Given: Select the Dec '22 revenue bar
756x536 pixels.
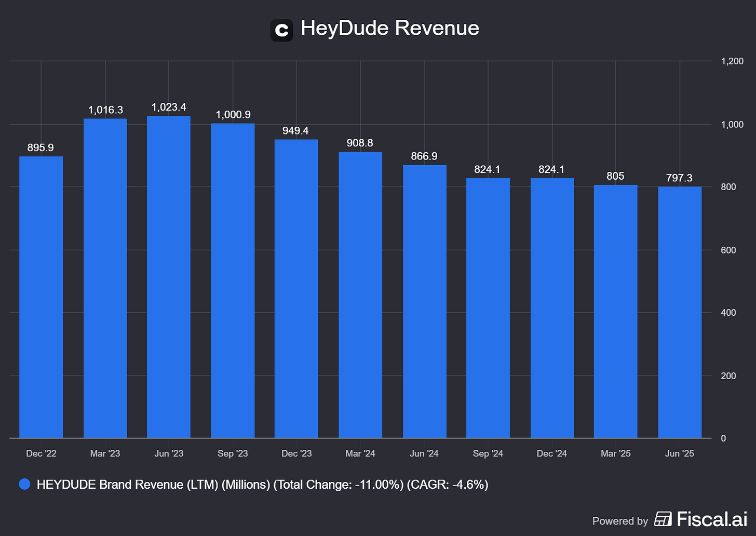Looking at the screenshot, I should click(x=41, y=296).
